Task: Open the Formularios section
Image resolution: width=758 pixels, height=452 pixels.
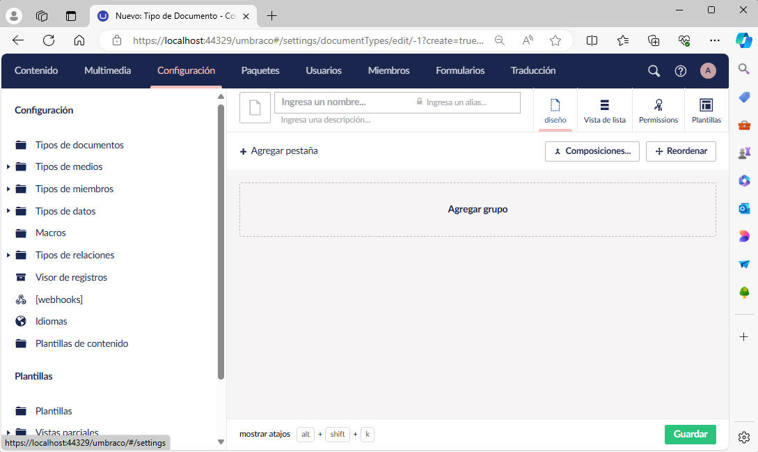Action: coord(460,71)
